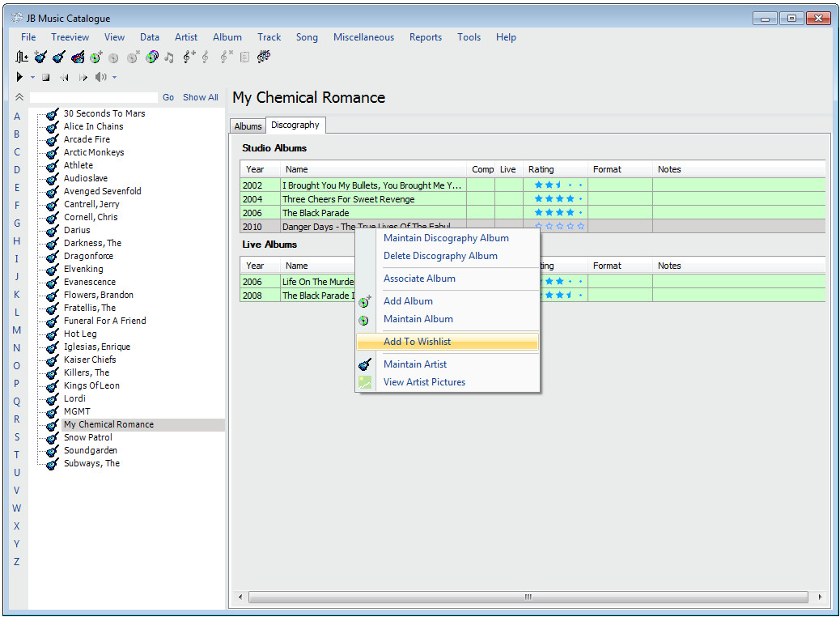
Task: Skip to next track button
Action: point(83,78)
